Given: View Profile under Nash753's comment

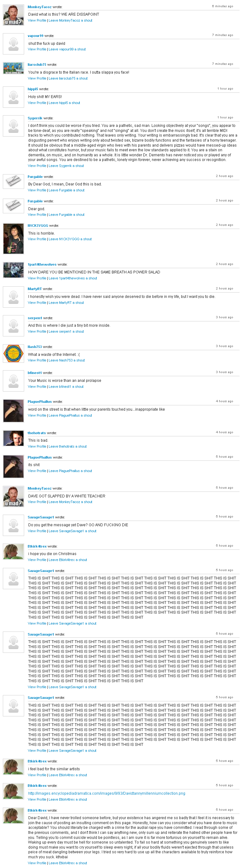Looking at the screenshot, I should (37, 361).
